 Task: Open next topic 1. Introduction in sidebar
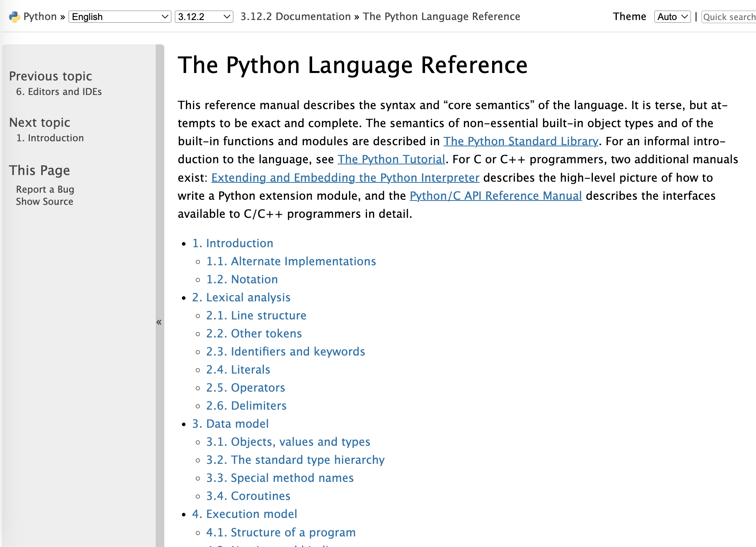coord(50,138)
